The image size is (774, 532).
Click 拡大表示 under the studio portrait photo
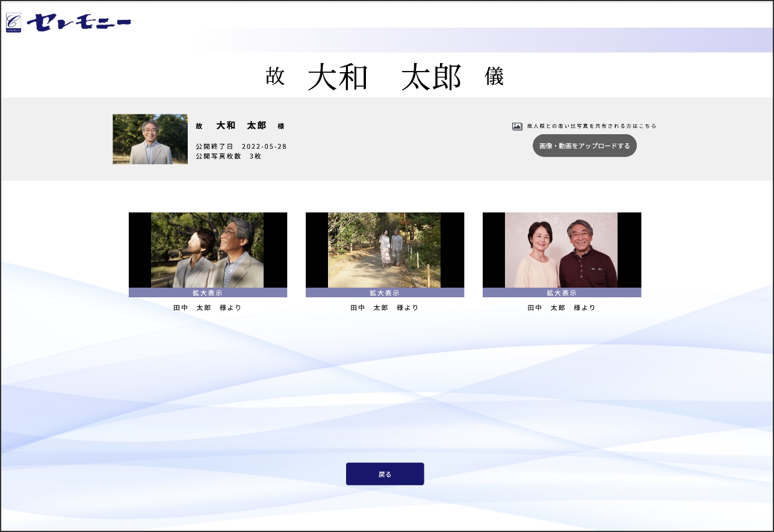click(x=562, y=293)
